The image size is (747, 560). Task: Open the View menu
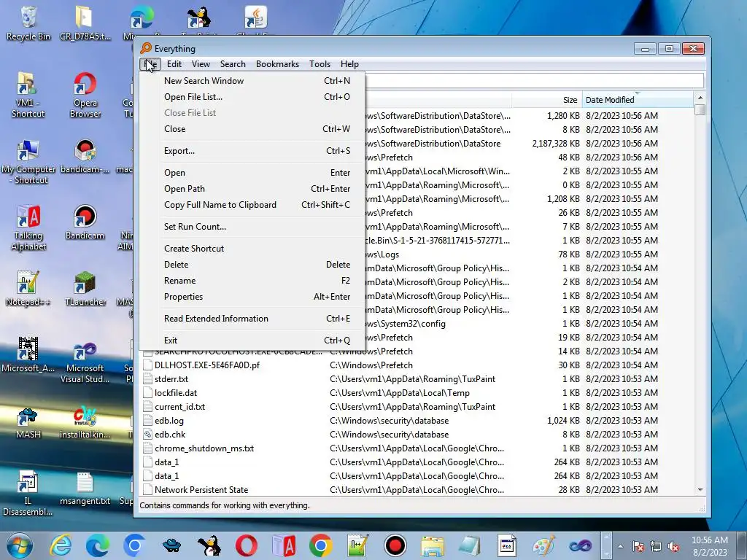[x=201, y=64]
